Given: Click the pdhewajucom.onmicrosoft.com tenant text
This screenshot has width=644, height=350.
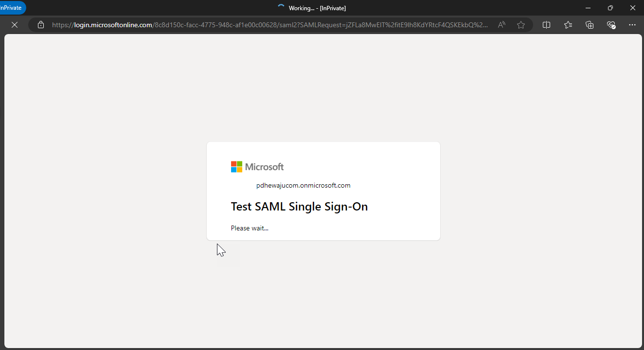Looking at the screenshot, I should 303,185.
